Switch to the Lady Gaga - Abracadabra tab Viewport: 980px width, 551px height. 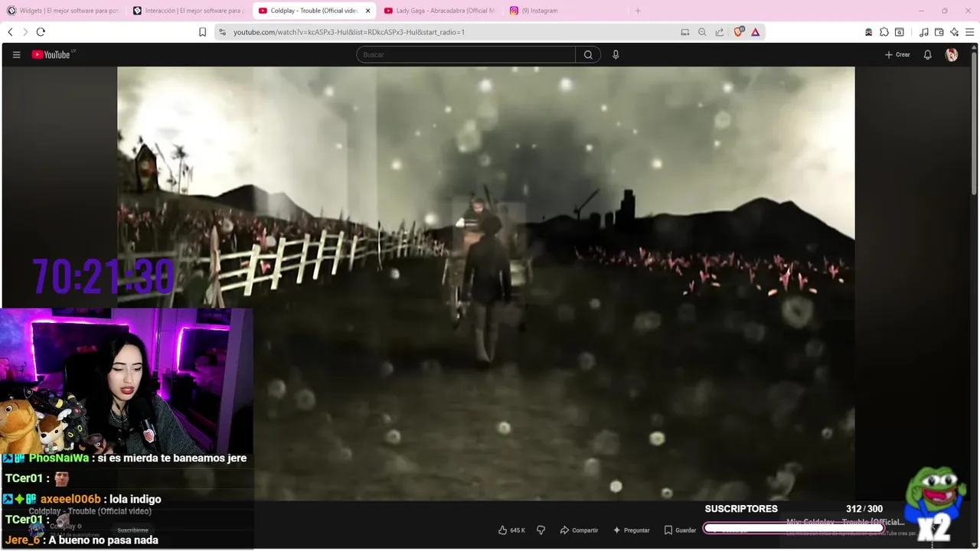[439, 11]
